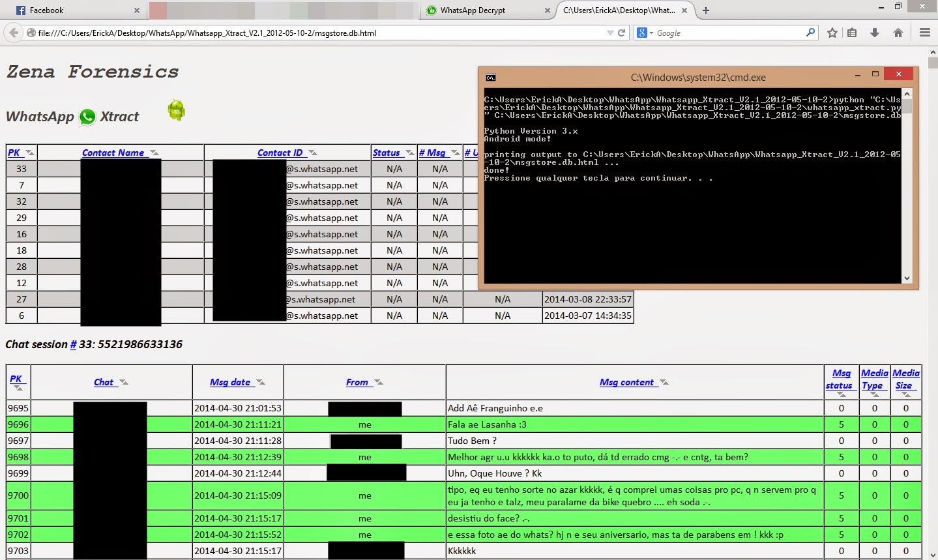
Task: Select message 'Uhn, Oque Houve ? Kk'
Action: point(495,473)
